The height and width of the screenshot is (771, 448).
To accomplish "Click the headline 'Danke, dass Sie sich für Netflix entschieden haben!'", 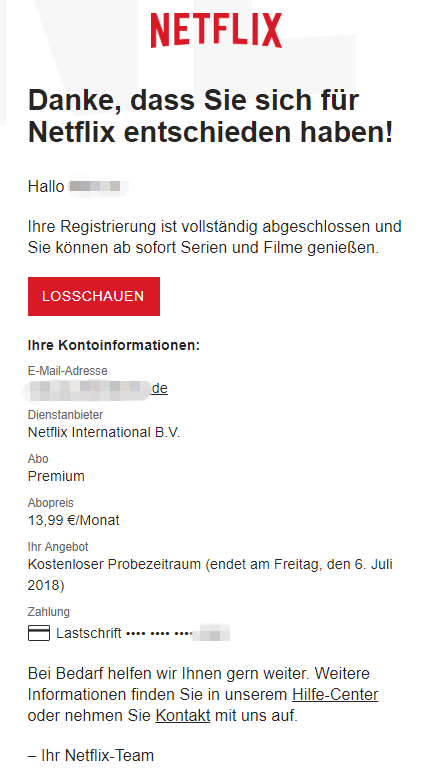I will coord(210,116).
